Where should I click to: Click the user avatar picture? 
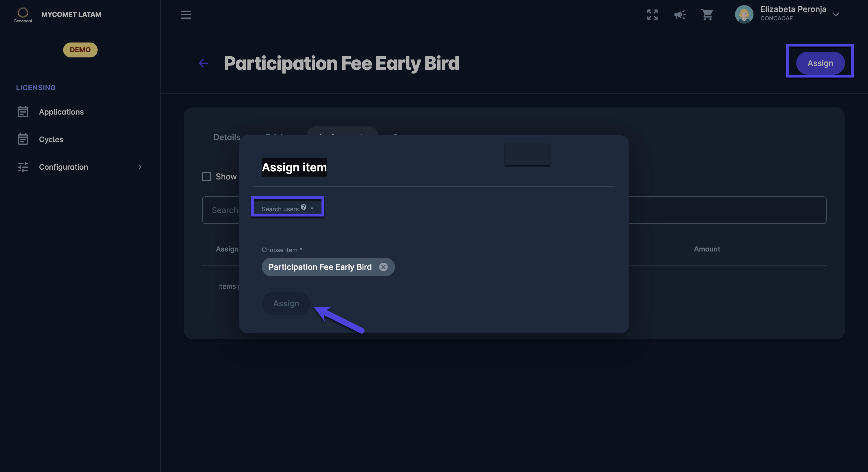click(744, 14)
